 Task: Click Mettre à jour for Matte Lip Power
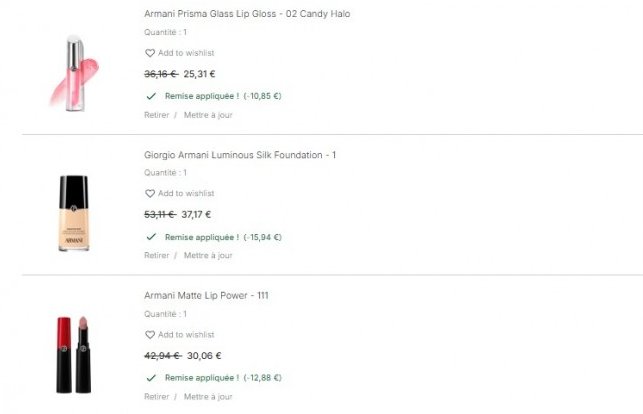(x=208, y=396)
